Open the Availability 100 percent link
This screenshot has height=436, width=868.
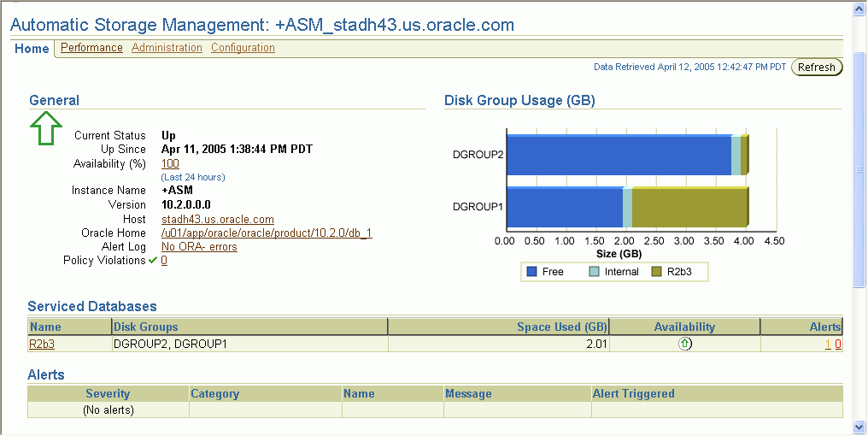170,163
